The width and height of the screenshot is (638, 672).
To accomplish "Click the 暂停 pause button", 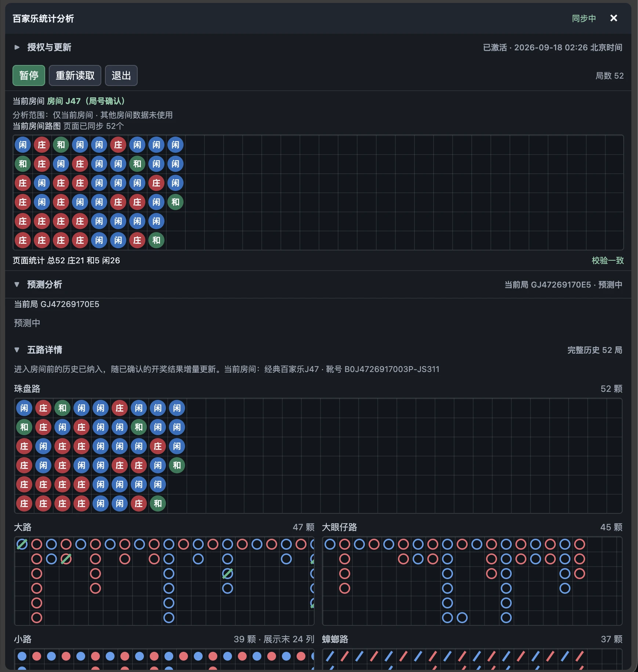I will (x=29, y=76).
